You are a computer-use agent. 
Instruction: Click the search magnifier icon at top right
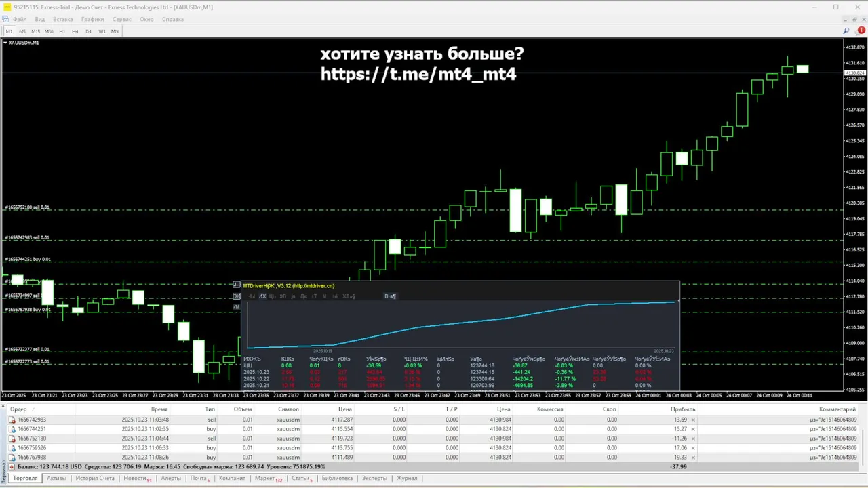pyautogui.click(x=846, y=31)
